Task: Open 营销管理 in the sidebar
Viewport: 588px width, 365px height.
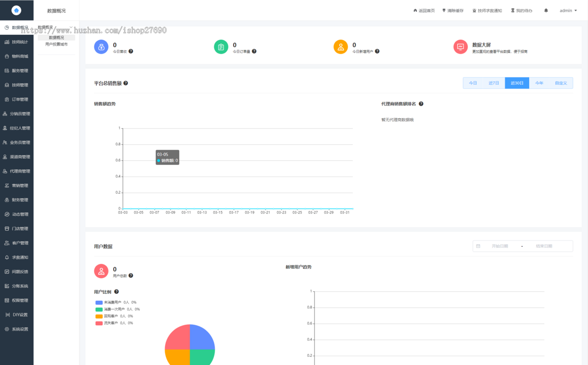Action: coord(17,185)
